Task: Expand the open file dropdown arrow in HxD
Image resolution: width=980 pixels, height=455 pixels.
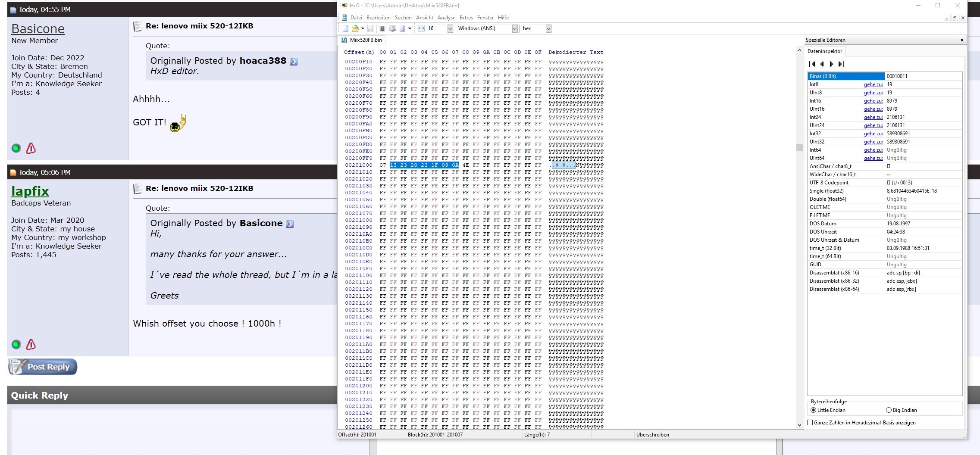Action: (x=363, y=28)
